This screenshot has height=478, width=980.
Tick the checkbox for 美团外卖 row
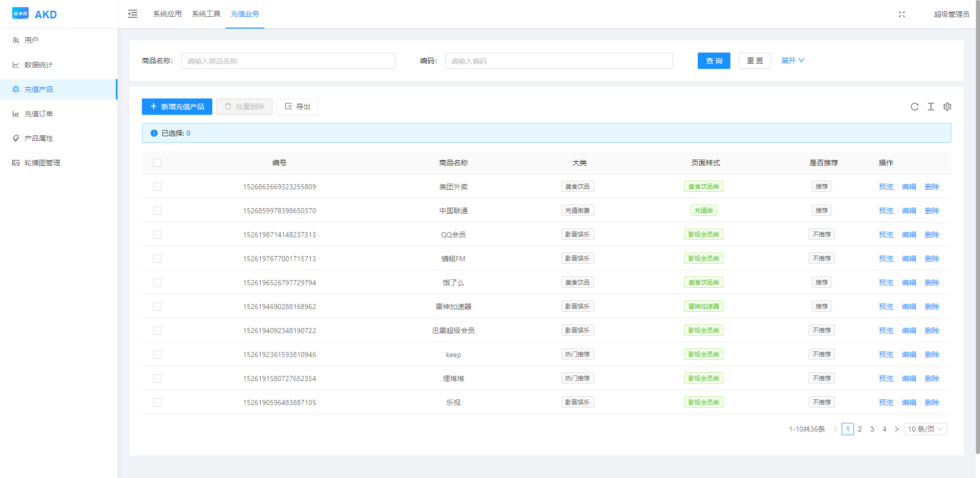pos(157,187)
